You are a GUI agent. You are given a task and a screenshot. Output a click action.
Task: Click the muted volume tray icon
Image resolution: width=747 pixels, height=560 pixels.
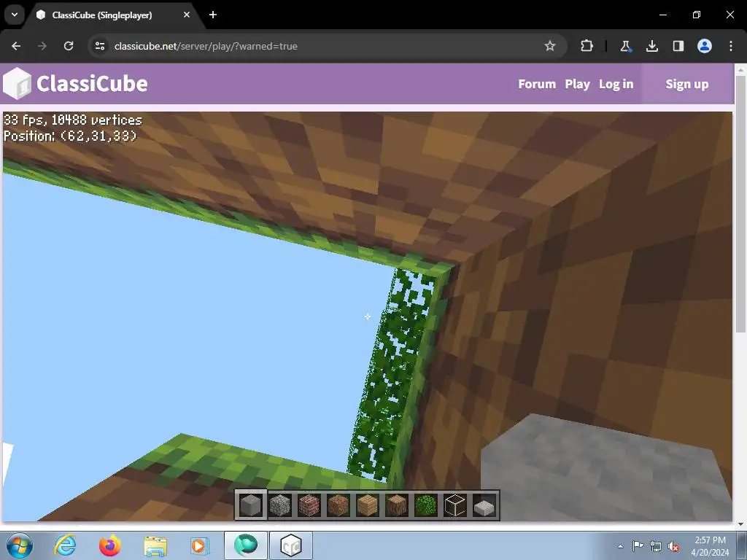click(x=673, y=546)
